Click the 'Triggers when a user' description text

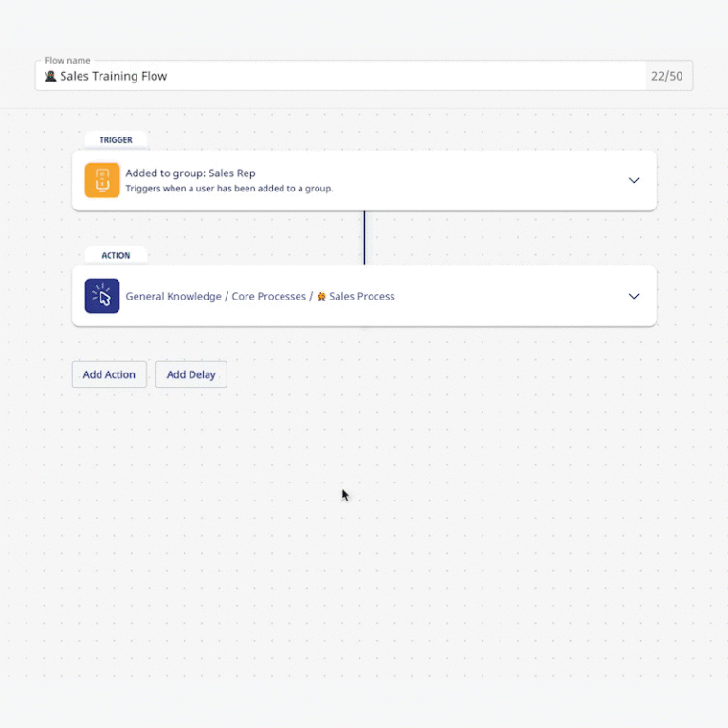pyautogui.click(x=228, y=189)
